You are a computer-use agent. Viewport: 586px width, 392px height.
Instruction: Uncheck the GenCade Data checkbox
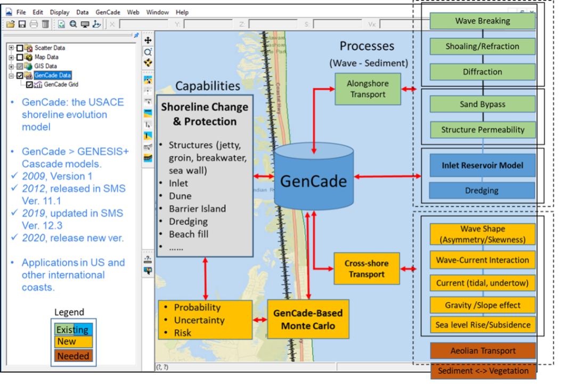click(x=20, y=76)
